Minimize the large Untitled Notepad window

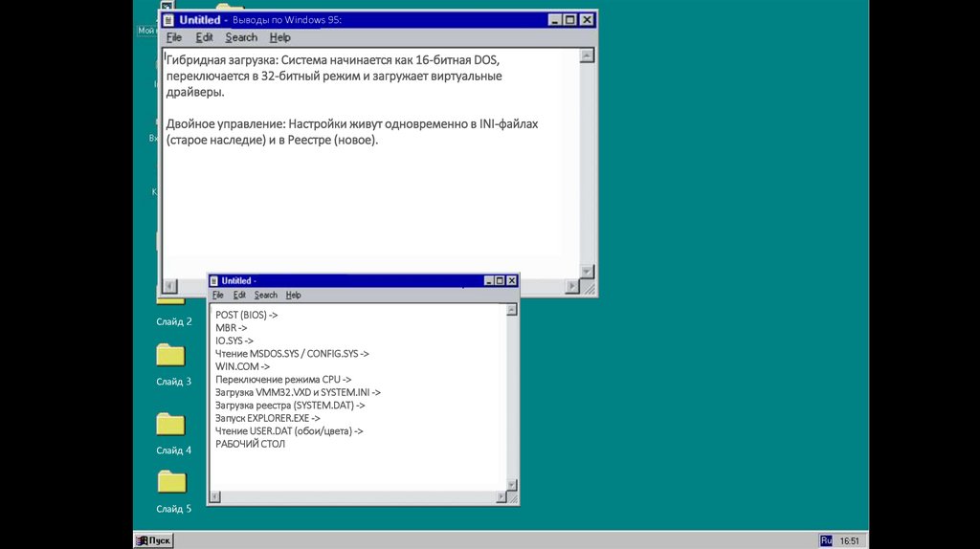tap(554, 20)
